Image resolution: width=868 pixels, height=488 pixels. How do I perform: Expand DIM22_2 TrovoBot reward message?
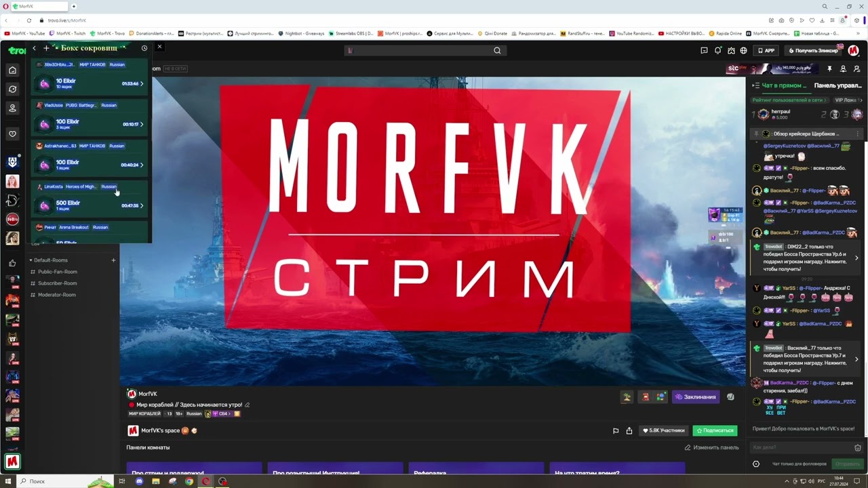[856, 258]
